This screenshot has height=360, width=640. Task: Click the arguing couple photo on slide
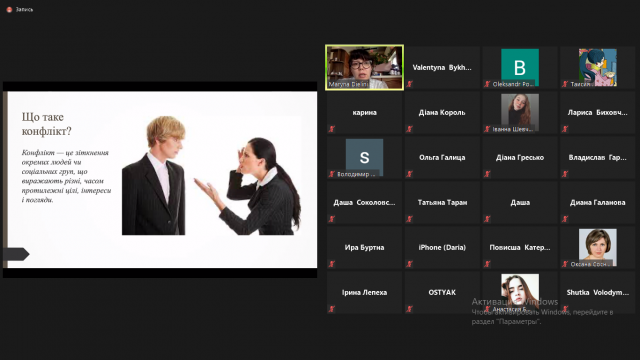[x=211, y=175]
